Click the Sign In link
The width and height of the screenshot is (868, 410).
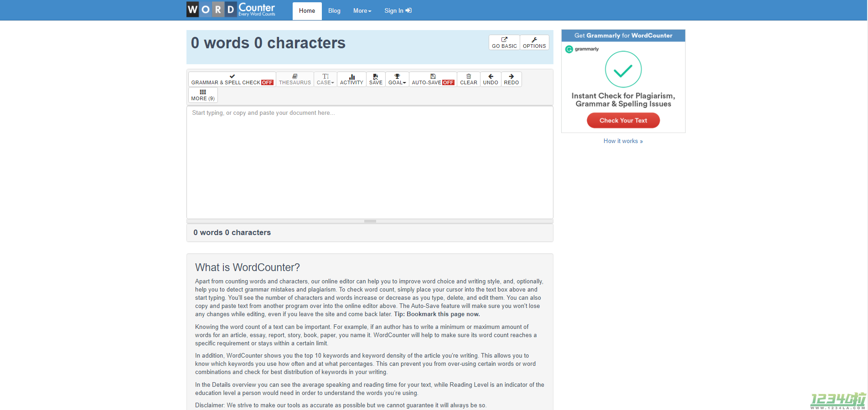[398, 11]
